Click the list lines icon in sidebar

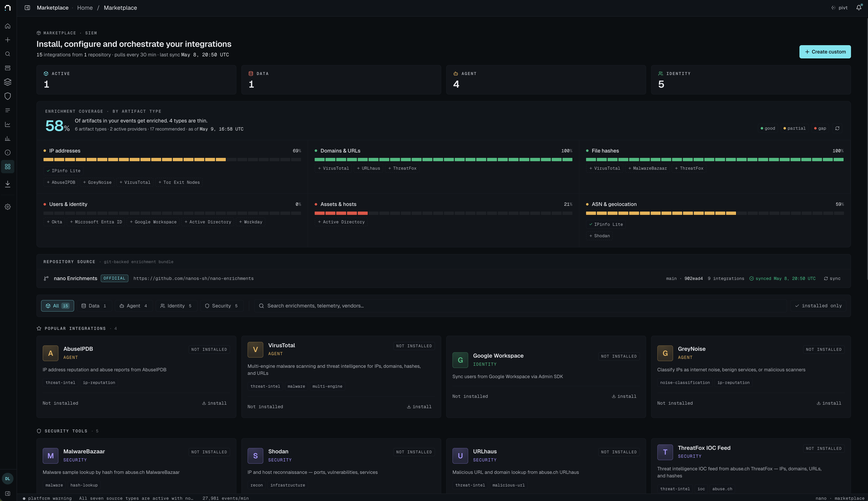tap(8, 110)
